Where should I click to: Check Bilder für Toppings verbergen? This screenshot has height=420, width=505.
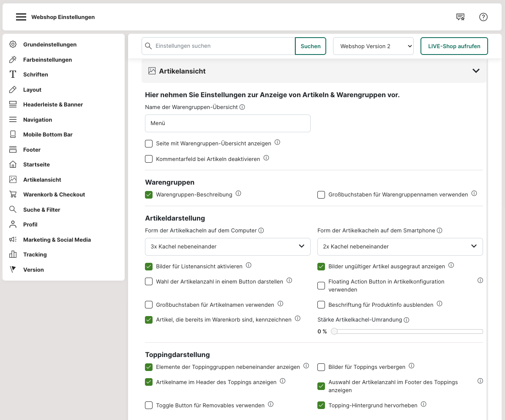pos(321,367)
